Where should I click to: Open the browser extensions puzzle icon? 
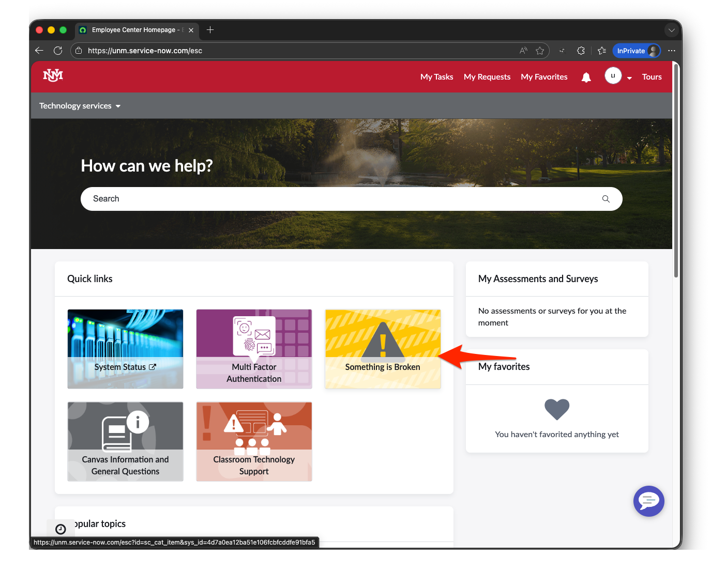coord(581,51)
